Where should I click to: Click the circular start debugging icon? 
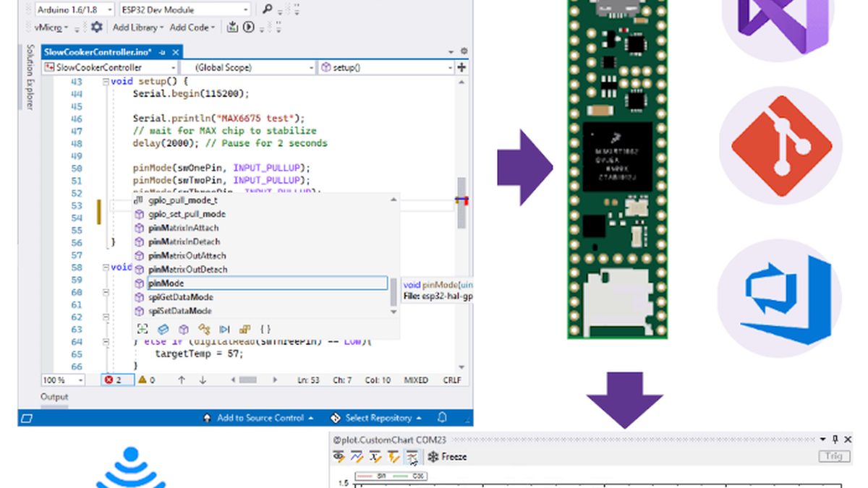pos(249,27)
